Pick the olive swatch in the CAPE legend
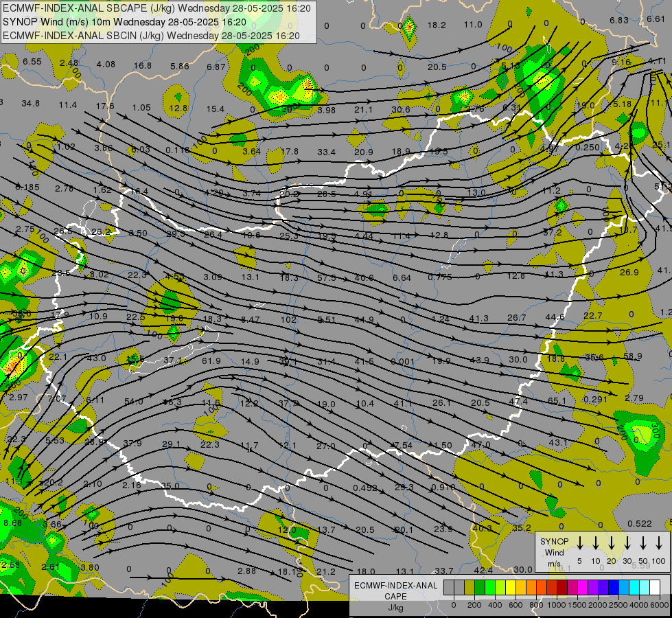This screenshot has height=618, width=672. tap(470, 587)
